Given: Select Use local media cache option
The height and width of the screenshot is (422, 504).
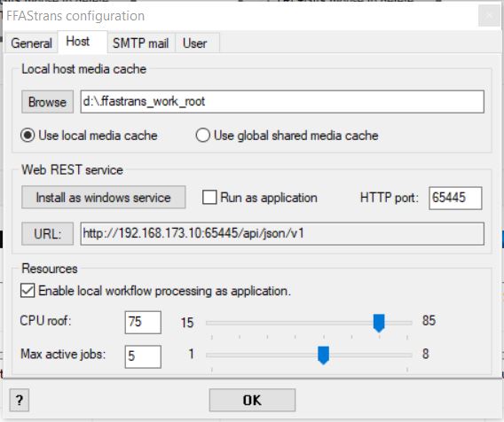Looking at the screenshot, I should point(89,136).
